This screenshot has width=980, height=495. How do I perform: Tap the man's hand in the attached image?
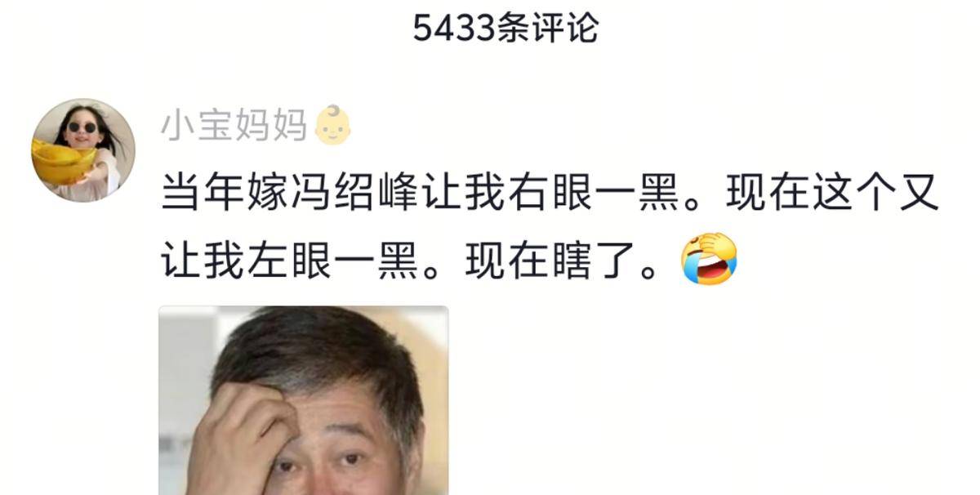click(x=245, y=437)
